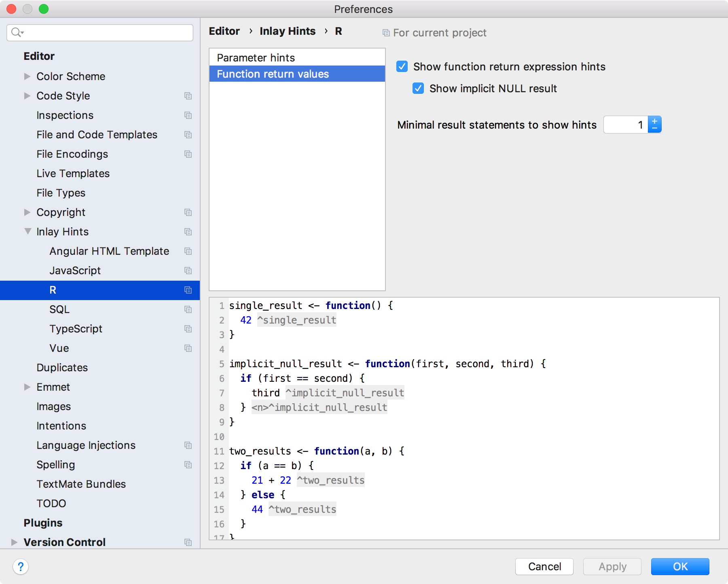728x584 pixels.
Task: Open the Editor breadcrumb link
Action: 224,31
